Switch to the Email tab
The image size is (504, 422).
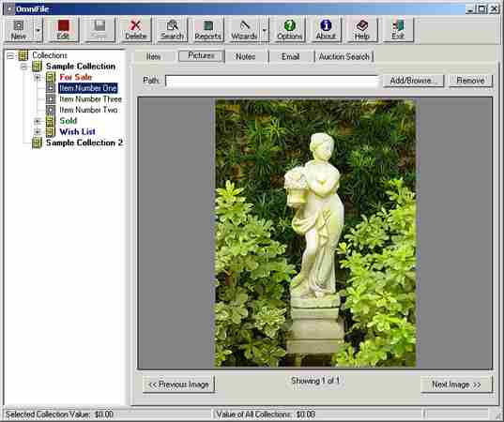pyautogui.click(x=291, y=57)
